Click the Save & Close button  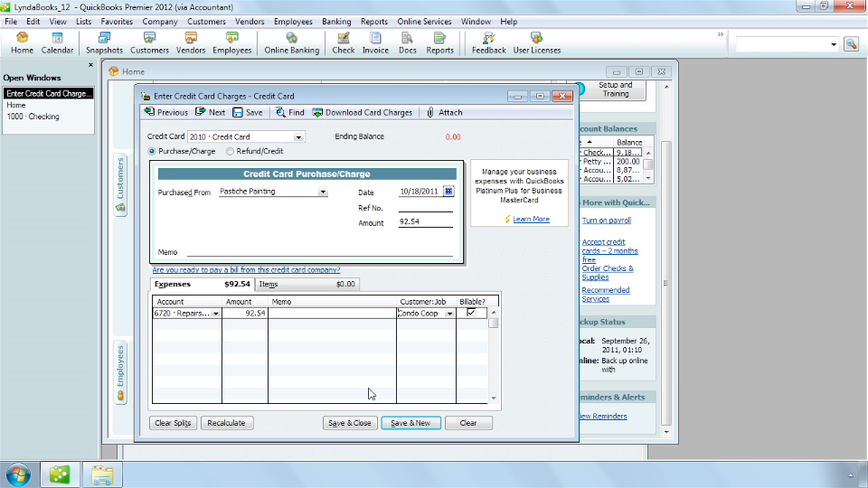point(350,423)
